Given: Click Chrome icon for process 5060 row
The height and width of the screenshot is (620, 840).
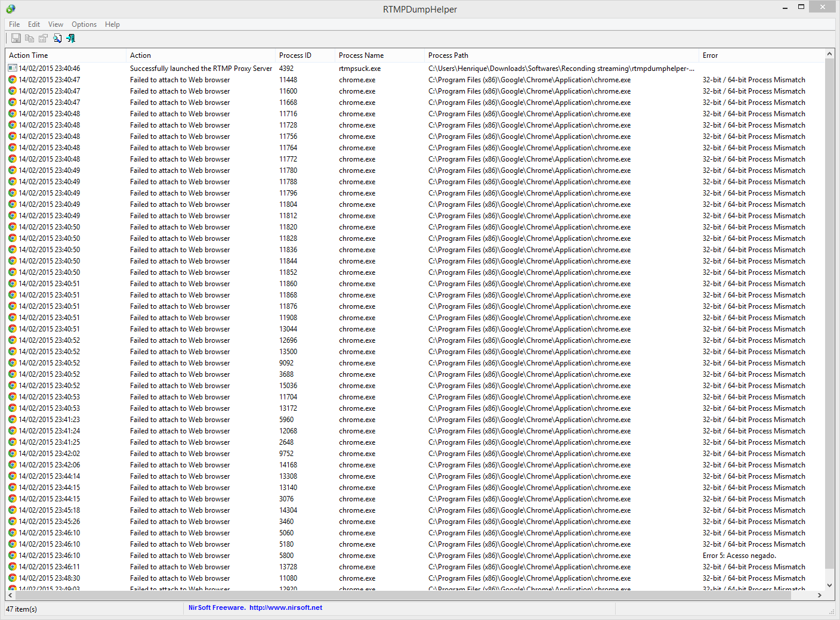Looking at the screenshot, I should click(13, 533).
